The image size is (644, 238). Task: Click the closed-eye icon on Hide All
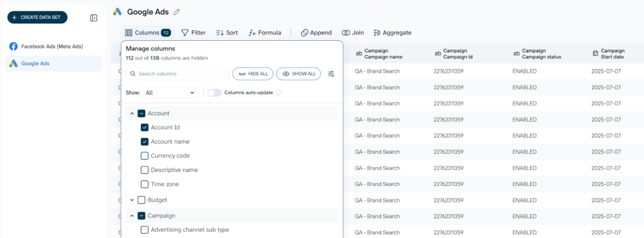[242, 74]
